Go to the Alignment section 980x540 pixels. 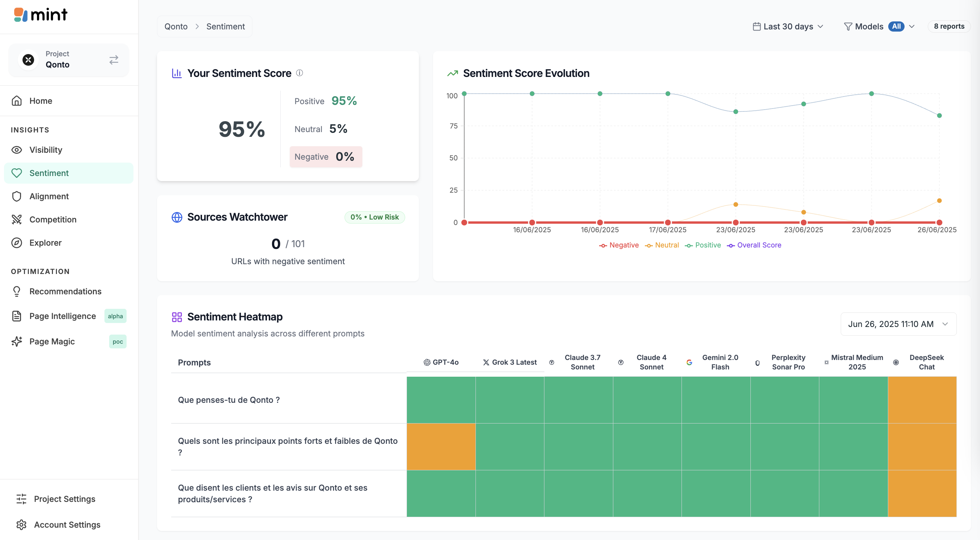[49, 196]
